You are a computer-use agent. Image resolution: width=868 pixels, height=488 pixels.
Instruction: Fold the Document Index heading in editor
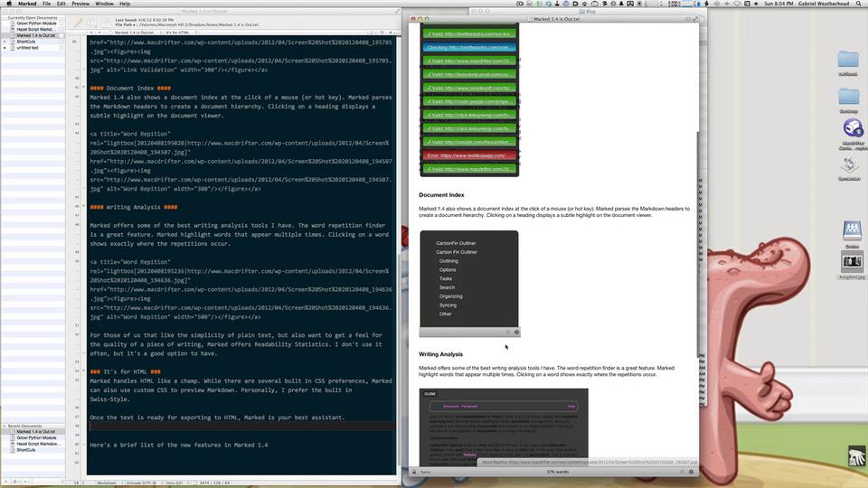tap(84, 87)
